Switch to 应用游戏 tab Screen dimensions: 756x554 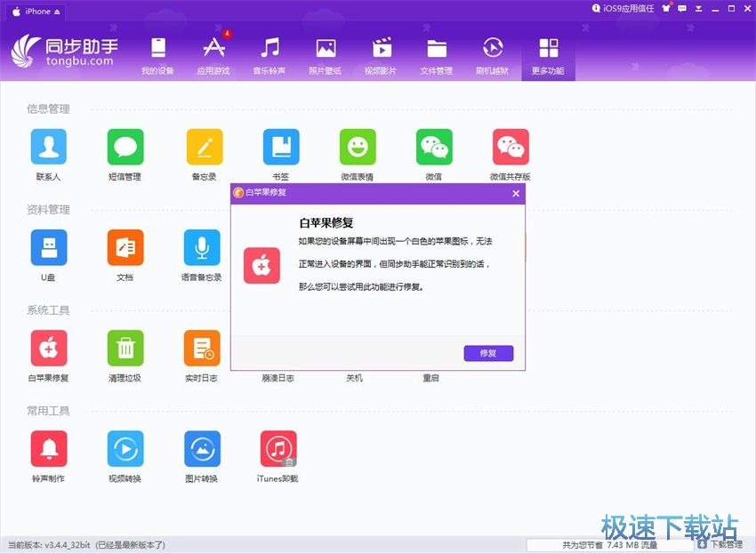pyautogui.click(x=213, y=56)
